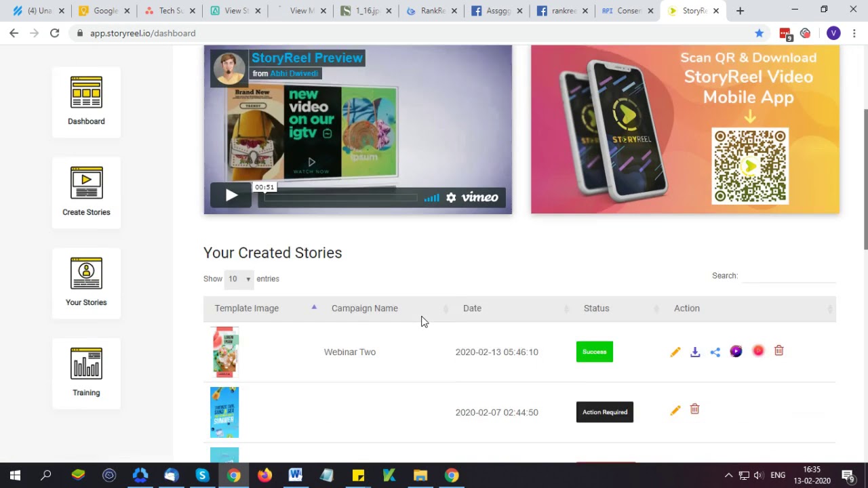Go back in the browser

coord(14,33)
